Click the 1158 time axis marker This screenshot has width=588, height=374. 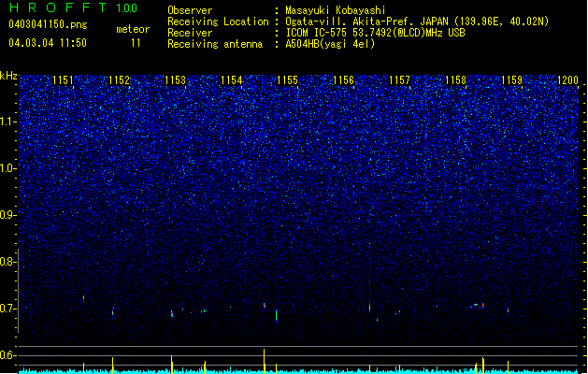pos(455,80)
